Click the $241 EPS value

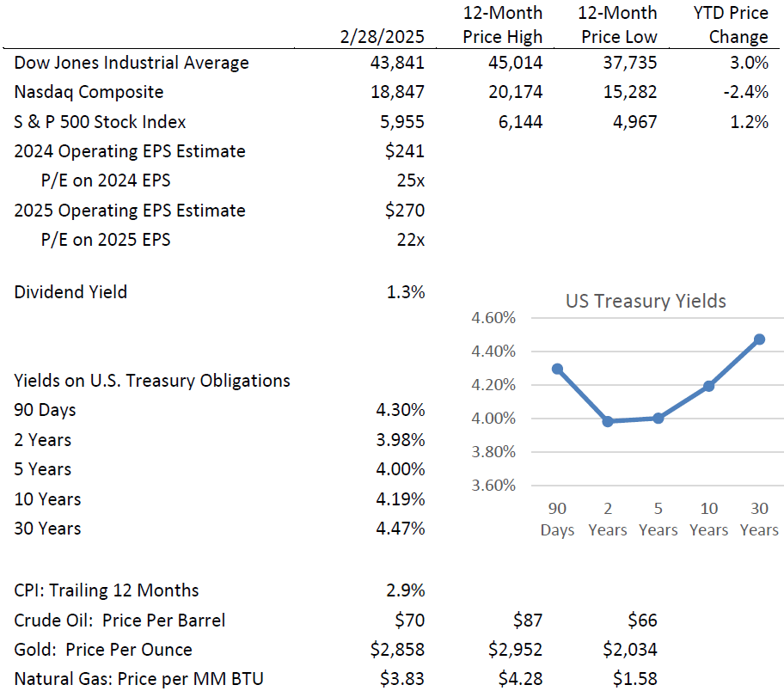[x=405, y=151]
